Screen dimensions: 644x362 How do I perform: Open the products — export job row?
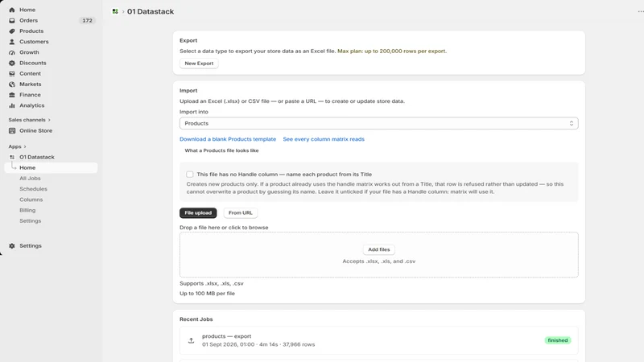tap(378, 340)
